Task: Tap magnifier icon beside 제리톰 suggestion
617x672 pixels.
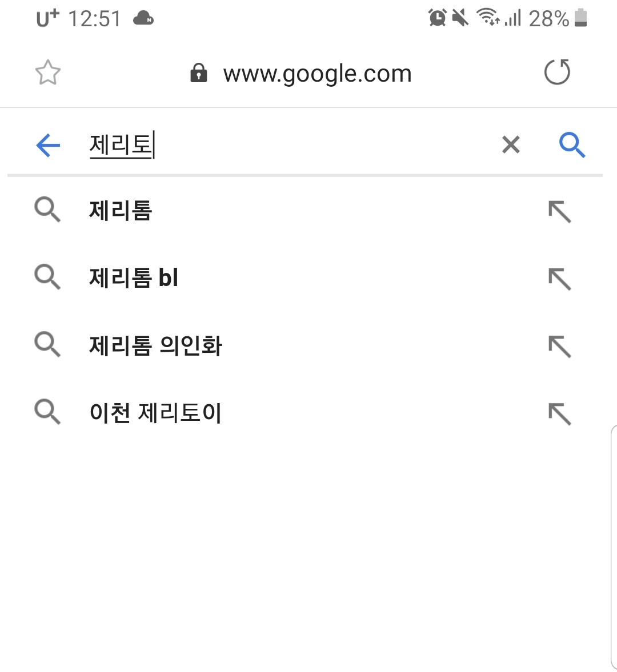Action: click(47, 210)
